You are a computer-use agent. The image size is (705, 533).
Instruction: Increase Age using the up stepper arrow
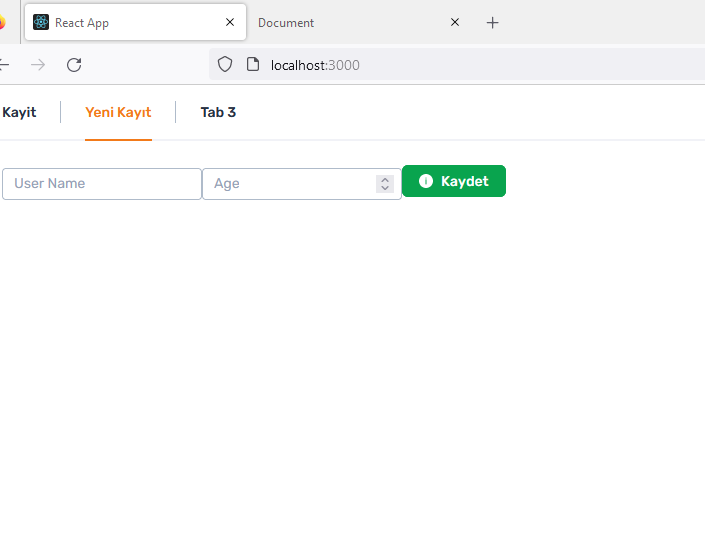point(385,179)
